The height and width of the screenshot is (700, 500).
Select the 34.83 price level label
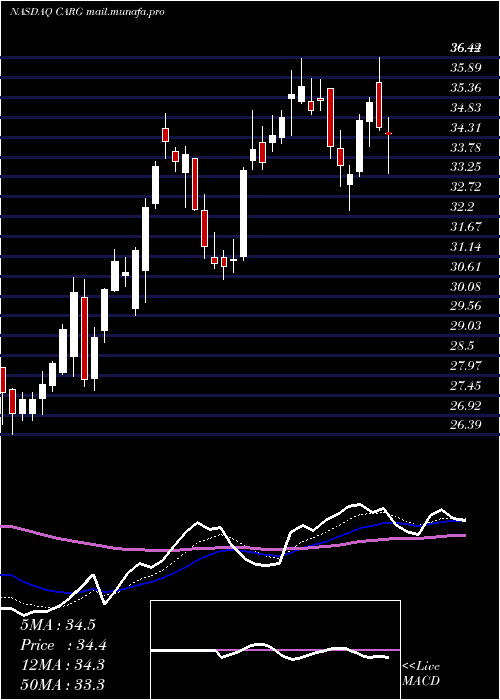[x=465, y=108]
